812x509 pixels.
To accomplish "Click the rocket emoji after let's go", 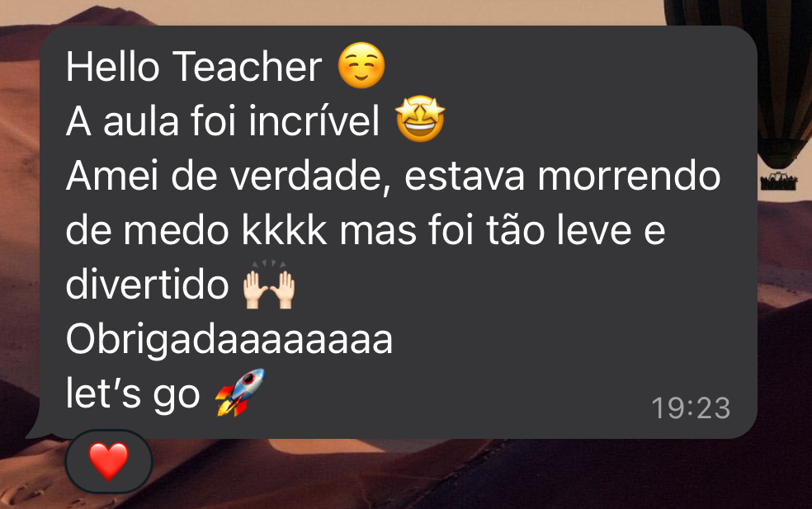I will tap(240, 393).
